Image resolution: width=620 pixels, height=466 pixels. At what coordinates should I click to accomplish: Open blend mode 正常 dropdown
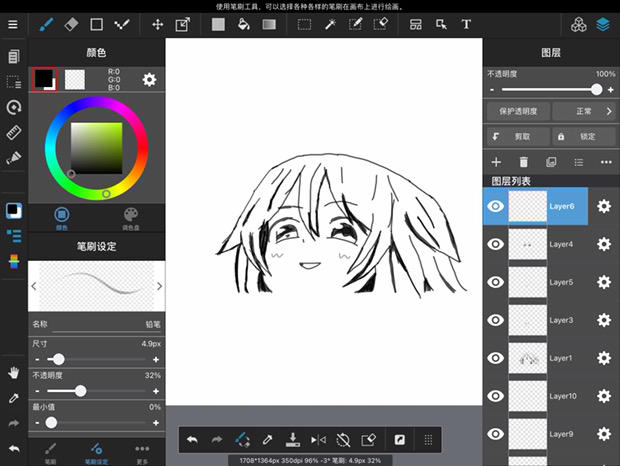[584, 111]
